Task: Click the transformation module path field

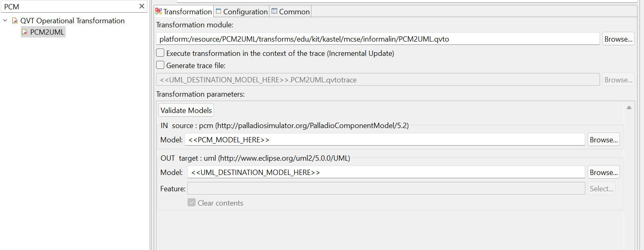Action: (377, 39)
